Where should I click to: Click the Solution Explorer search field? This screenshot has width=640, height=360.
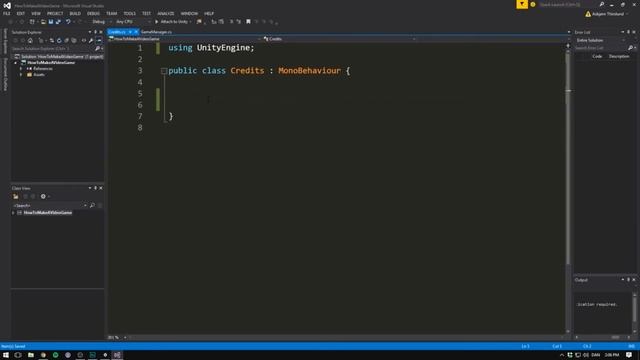click(x=53, y=48)
